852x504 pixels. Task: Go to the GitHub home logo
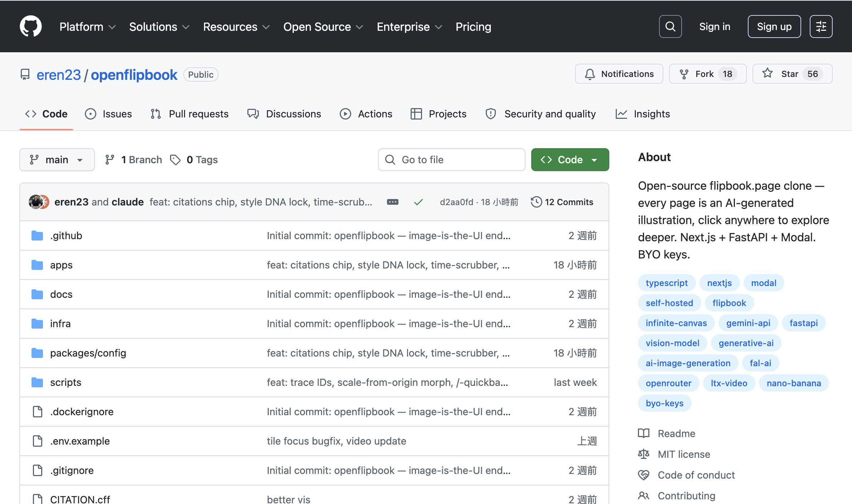(31, 26)
